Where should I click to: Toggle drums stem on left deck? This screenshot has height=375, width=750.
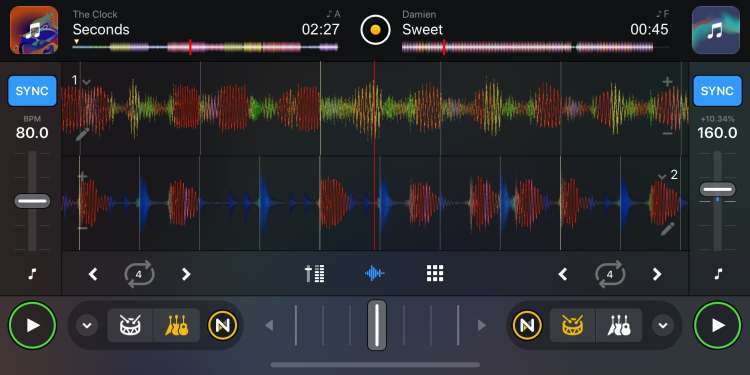coord(130,326)
